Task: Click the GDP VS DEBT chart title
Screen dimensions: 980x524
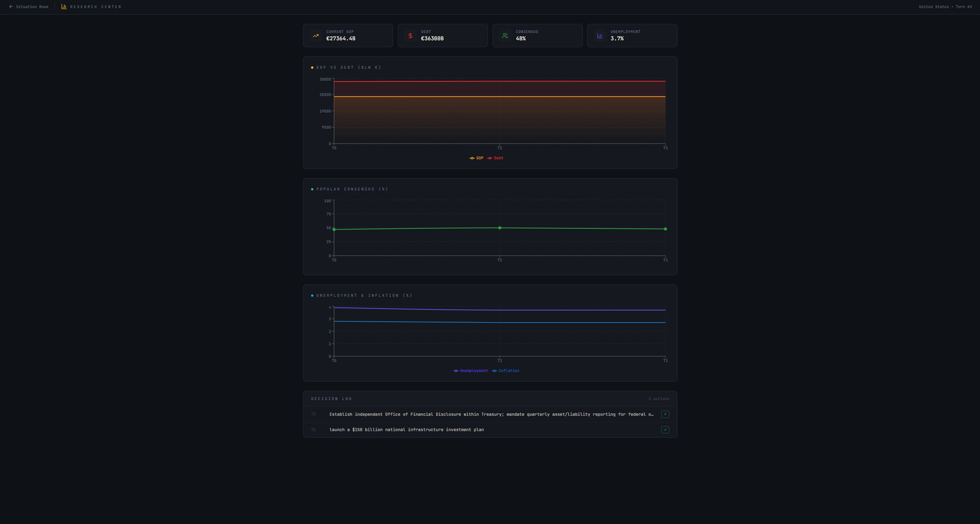Action: pyautogui.click(x=349, y=67)
